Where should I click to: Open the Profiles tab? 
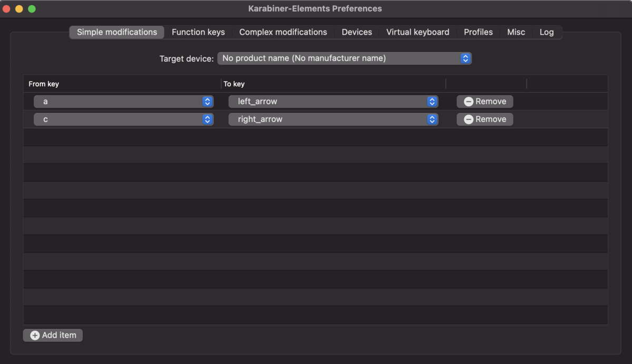point(478,32)
